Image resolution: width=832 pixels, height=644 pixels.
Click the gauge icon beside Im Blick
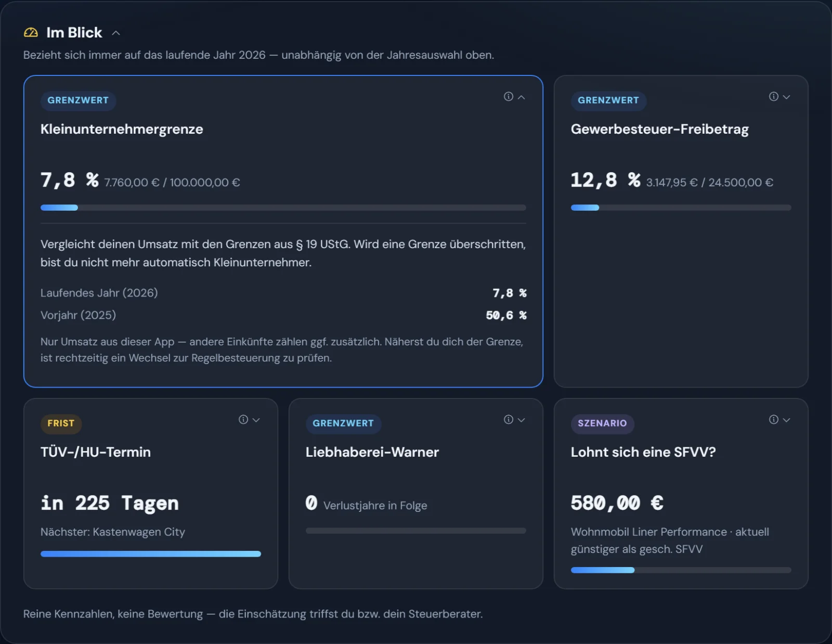[x=31, y=33]
